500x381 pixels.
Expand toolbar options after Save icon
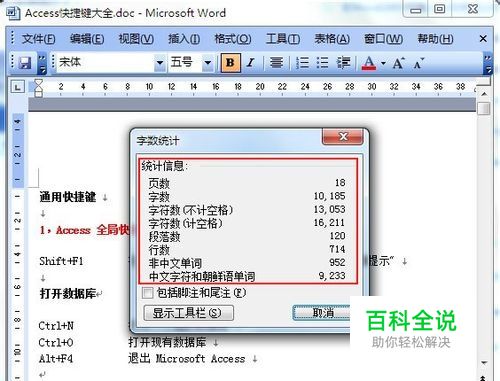tap(42, 63)
